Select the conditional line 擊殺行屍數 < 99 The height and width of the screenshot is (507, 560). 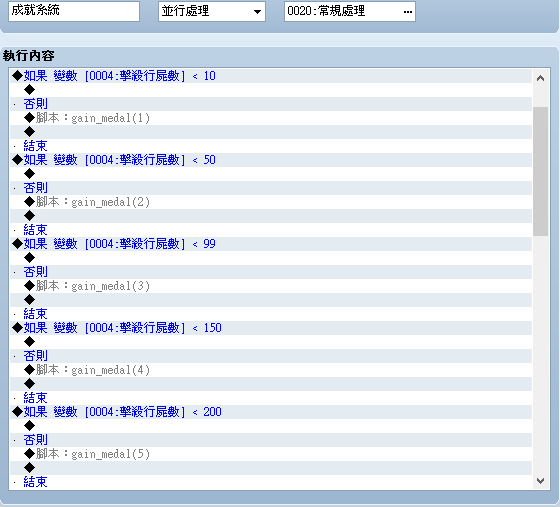(x=271, y=244)
